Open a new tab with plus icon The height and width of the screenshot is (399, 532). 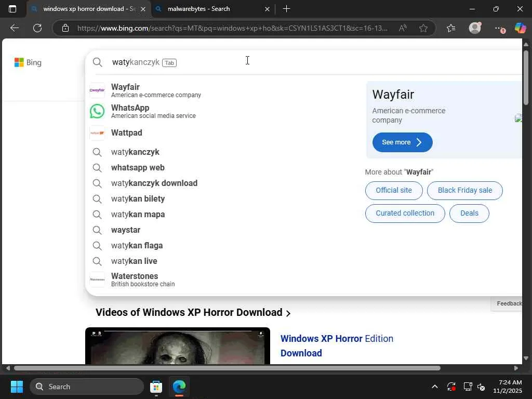(286, 9)
